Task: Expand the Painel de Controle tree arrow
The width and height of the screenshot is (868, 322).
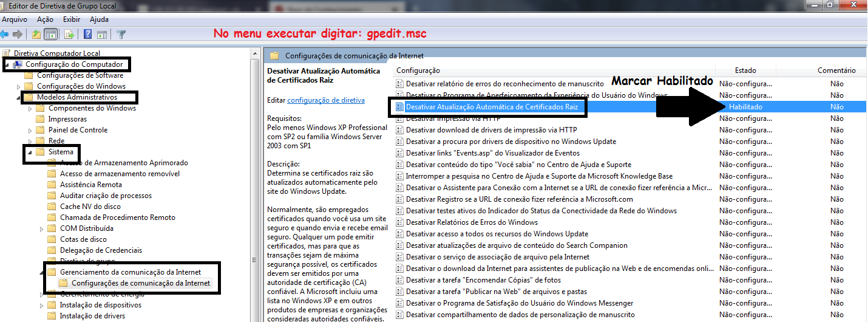Action: pos(30,130)
